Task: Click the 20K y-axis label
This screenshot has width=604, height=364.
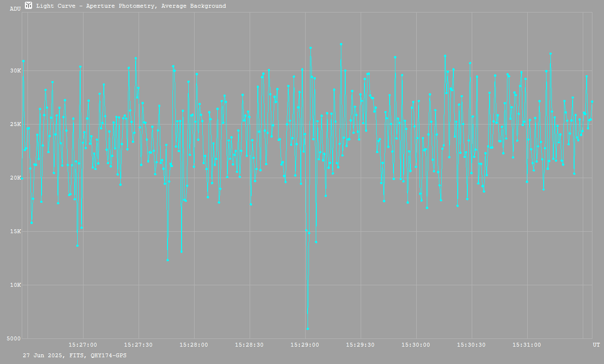Action: click(16, 178)
